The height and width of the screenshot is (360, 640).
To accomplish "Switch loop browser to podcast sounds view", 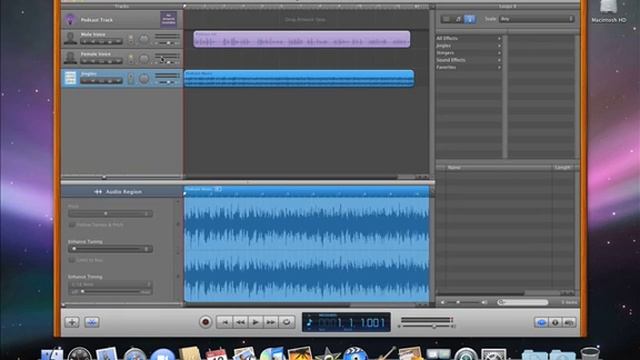I will (470, 19).
